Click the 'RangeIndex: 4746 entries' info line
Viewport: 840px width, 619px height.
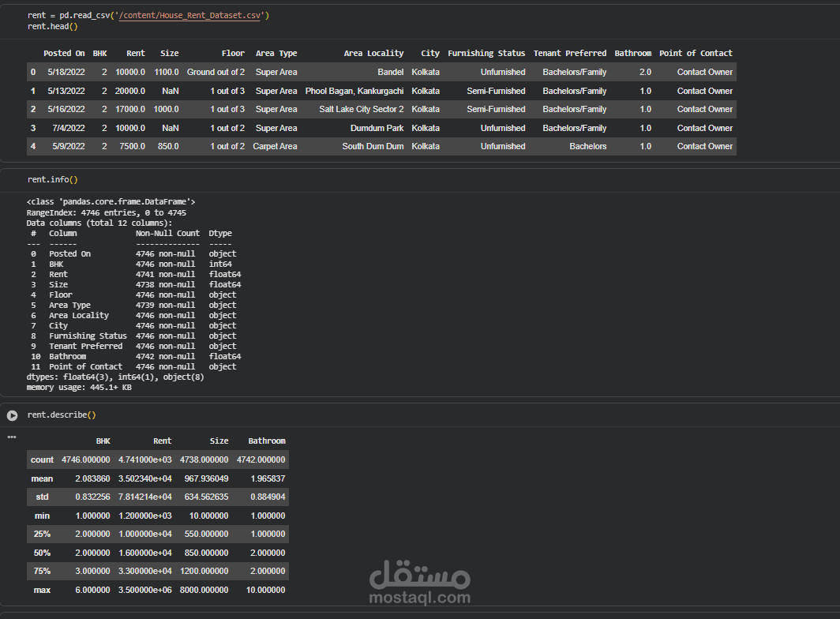point(107,212)
